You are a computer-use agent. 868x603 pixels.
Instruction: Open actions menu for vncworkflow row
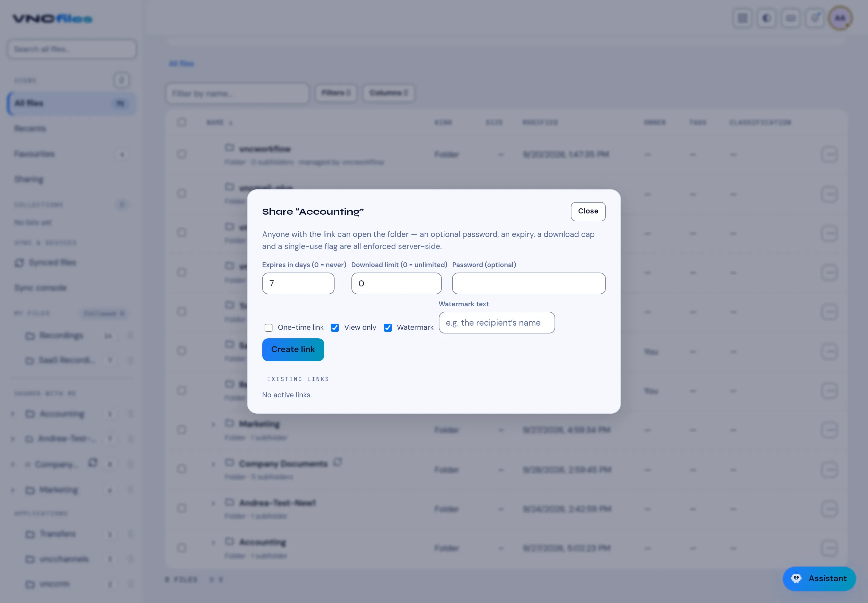click(829, 154)
